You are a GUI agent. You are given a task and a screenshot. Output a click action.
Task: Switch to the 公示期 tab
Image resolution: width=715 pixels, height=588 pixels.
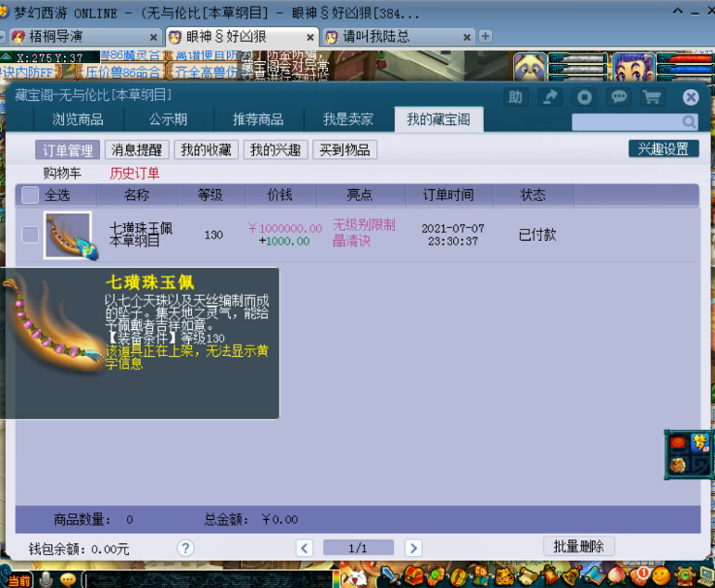pos(168,119)
